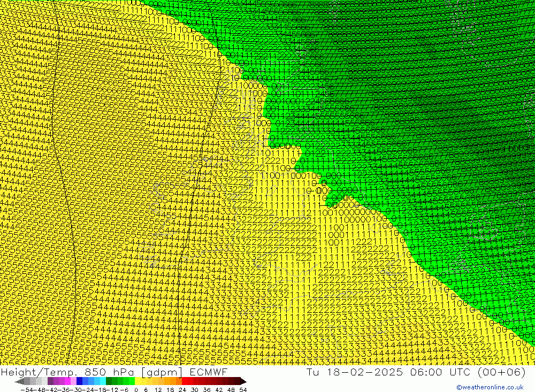Image resolution: width=535 pixels, height=392 pixels.
Task: Click the '[gdpm]' unit label
Action: click(162, 372)
